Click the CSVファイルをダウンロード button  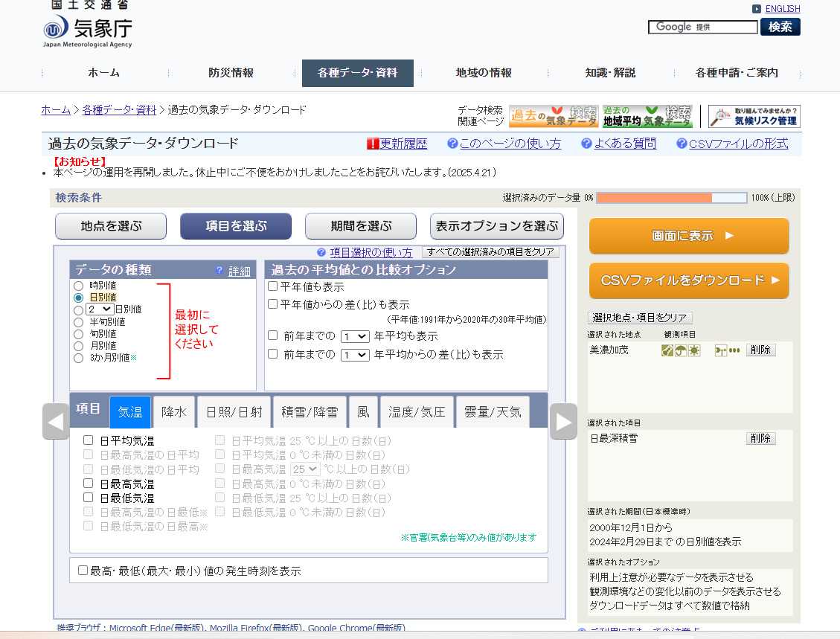click(x=689, y=280)
